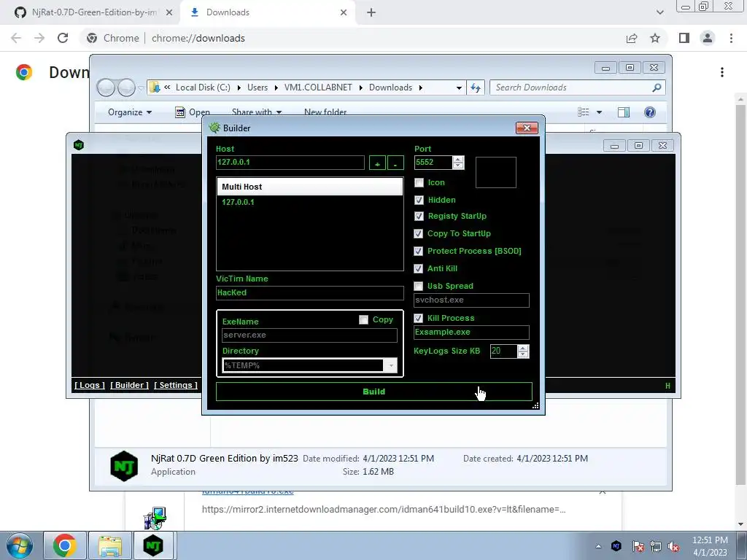Open File Explorer from the taskbar
This screenshot has width=747, height=560.
point(110,545)
